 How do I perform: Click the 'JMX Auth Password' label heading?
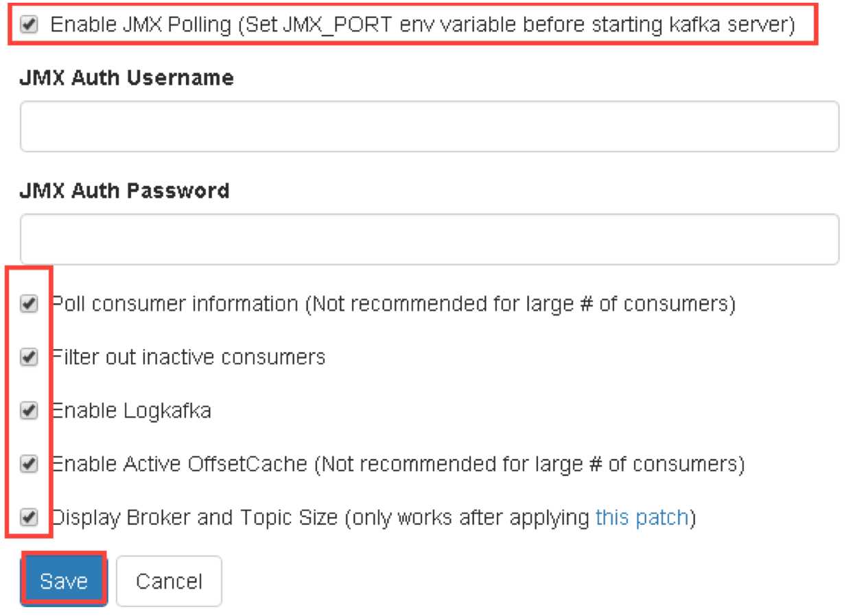(124, 190)
